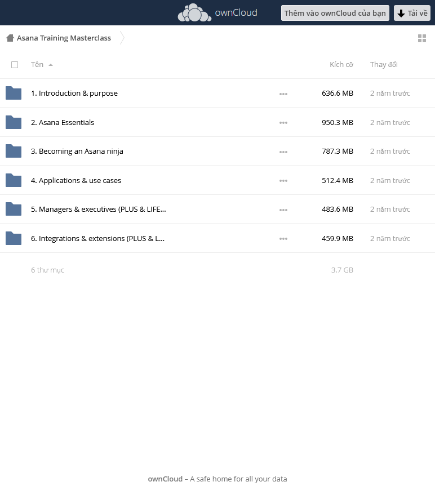Image resolution: width=435 pixels, height=504 pixels.
Task: Open Asana Training Masterclass breadcrumb
Action: 64,38
